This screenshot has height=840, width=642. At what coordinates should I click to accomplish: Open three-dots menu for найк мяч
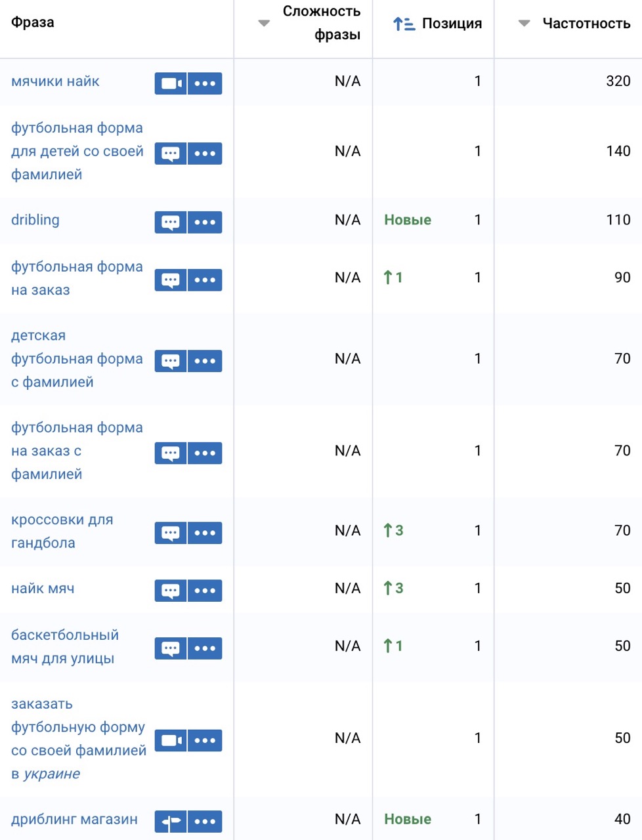point(205,590)
